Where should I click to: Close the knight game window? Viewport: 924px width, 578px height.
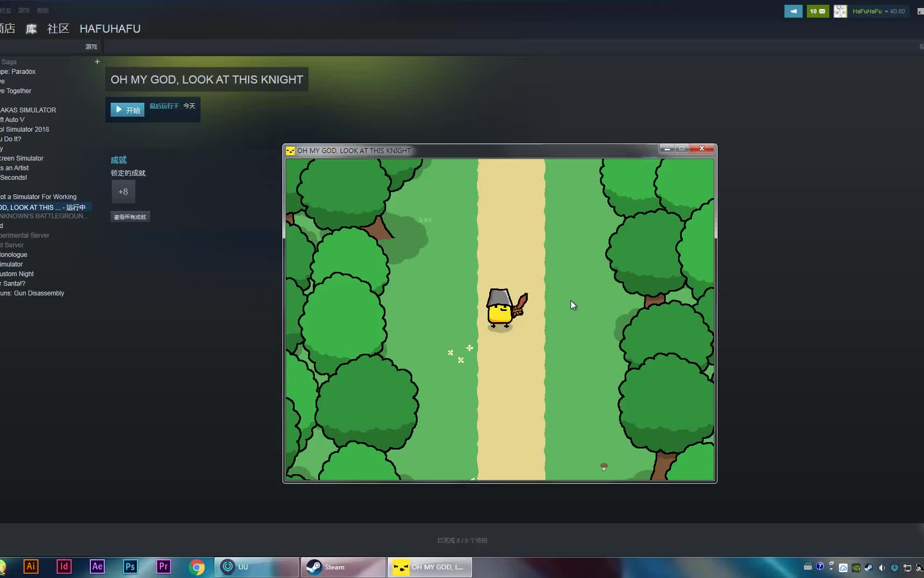pos(702,148)
